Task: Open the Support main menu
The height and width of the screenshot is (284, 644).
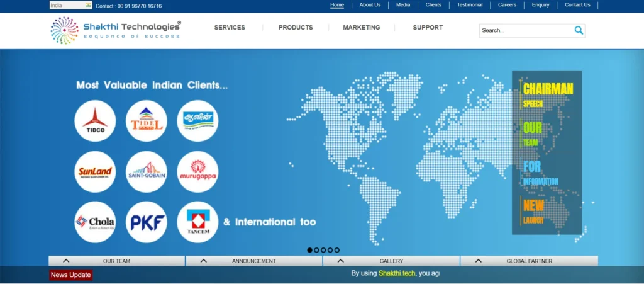Action: point(428,28)
